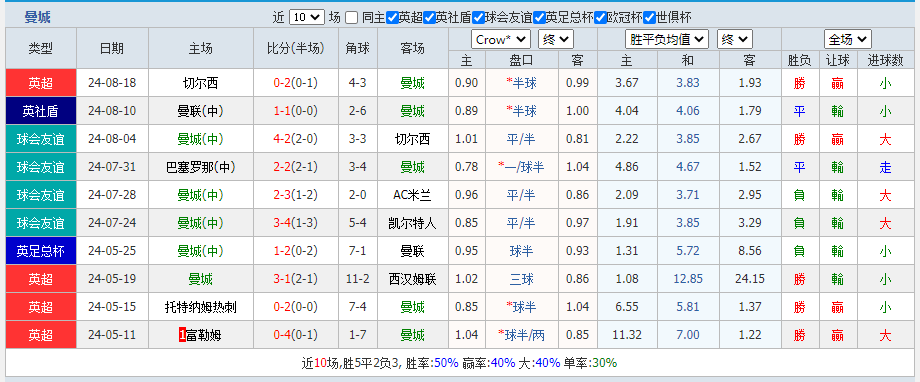The height and width of the screenshot is (382, 920).
Task: Click the 进球数 column header
Action: click(885, 60)
